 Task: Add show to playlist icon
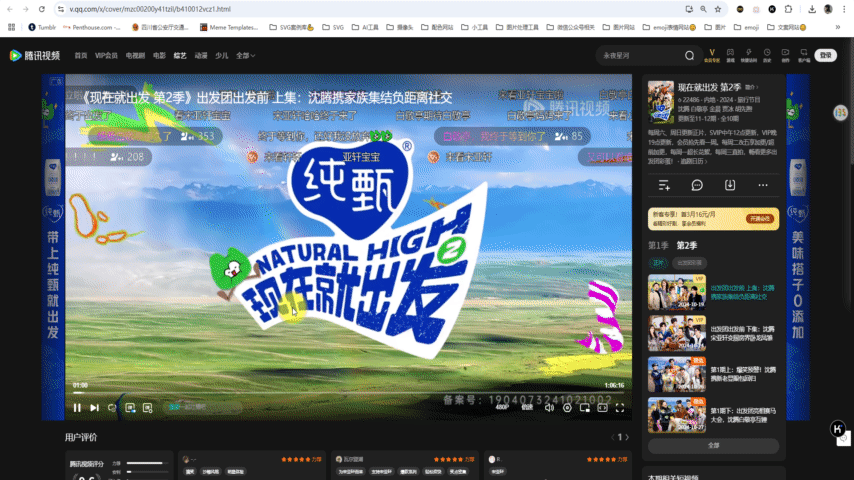[x=664, y=186]
